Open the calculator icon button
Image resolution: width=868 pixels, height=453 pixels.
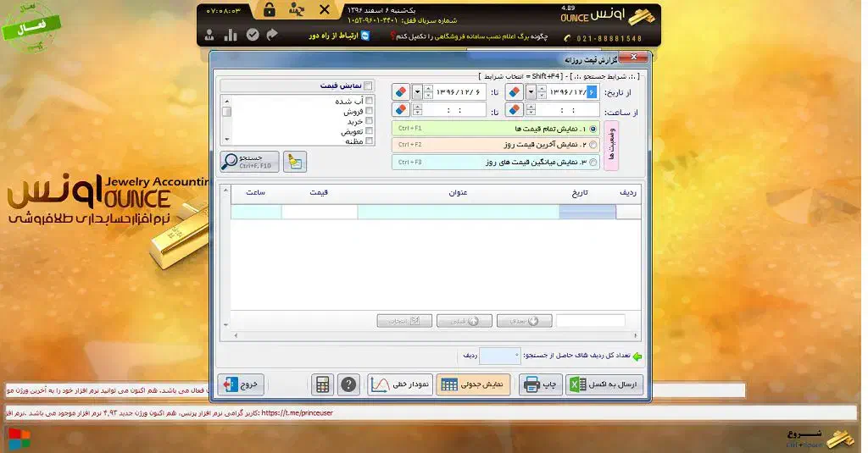pos(322,384)
